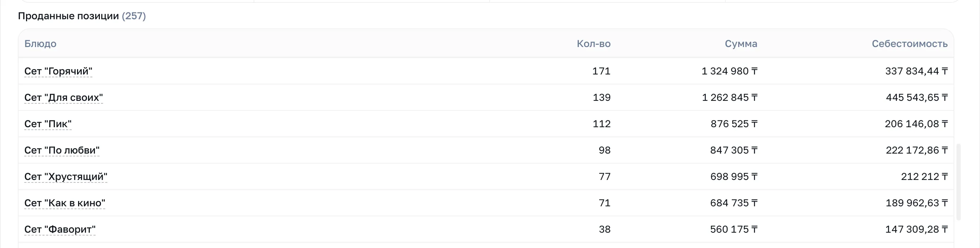Sort table by Блюдо column header
980x248 pixels.
(x=40, y=44)
